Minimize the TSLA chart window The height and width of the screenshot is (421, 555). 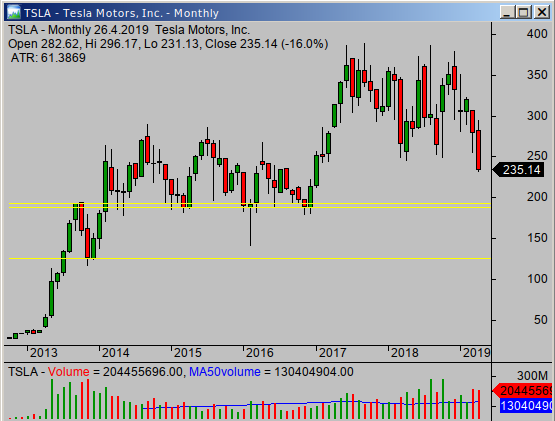click(x=507, y=12)
